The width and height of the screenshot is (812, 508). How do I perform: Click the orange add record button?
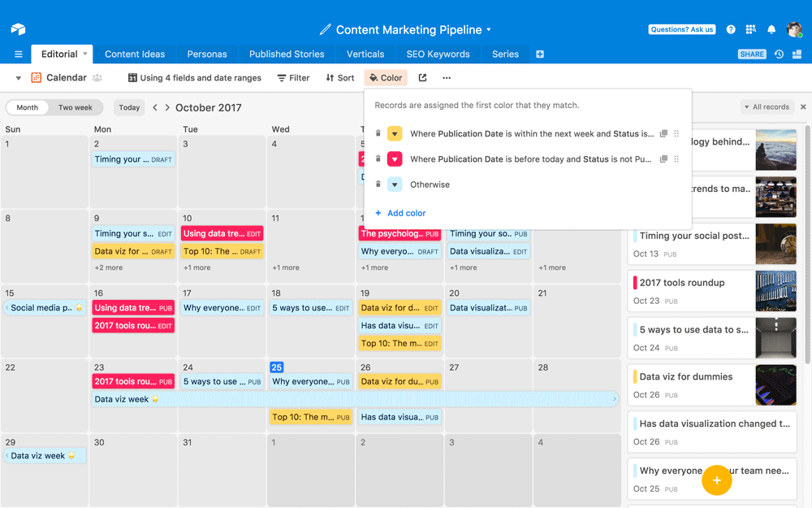[717, 480]
